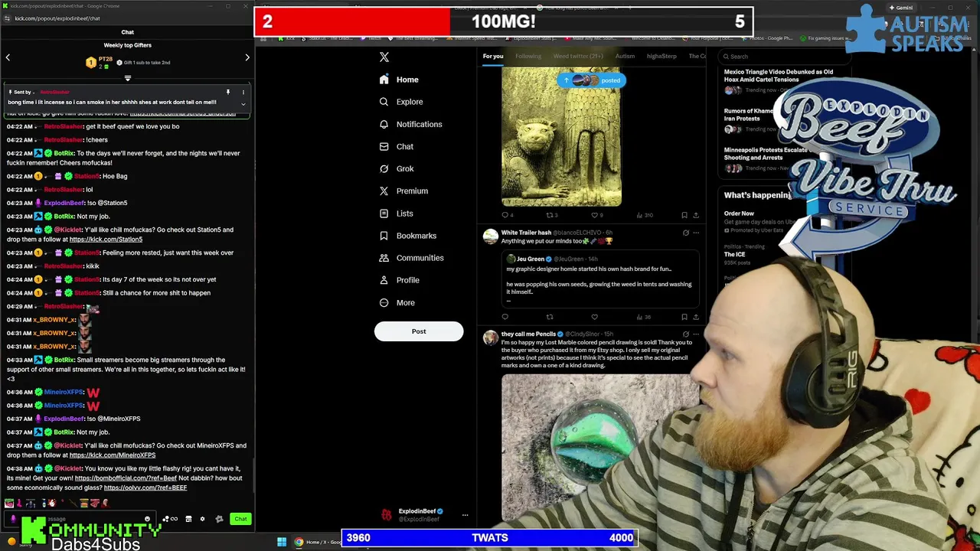Reply to White Trailer hash post

pos(505,317)
